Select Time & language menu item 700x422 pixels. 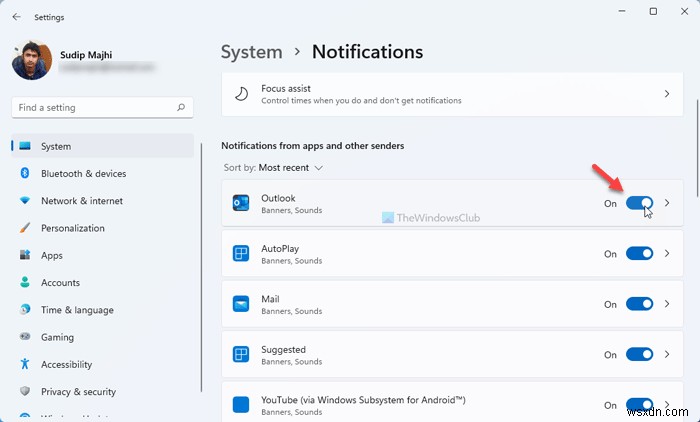click(x=103, y=309)
